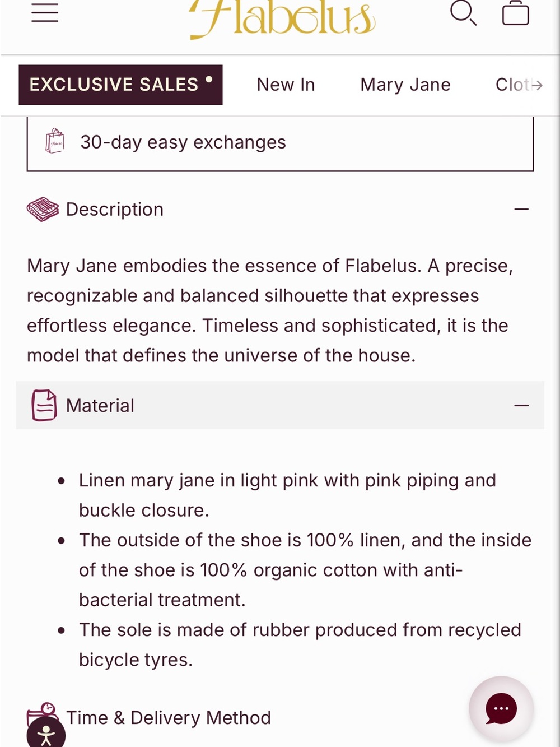Screen dimensions: 560x747
Task: Open the shopping bag cart
Action: pos(515,13)
